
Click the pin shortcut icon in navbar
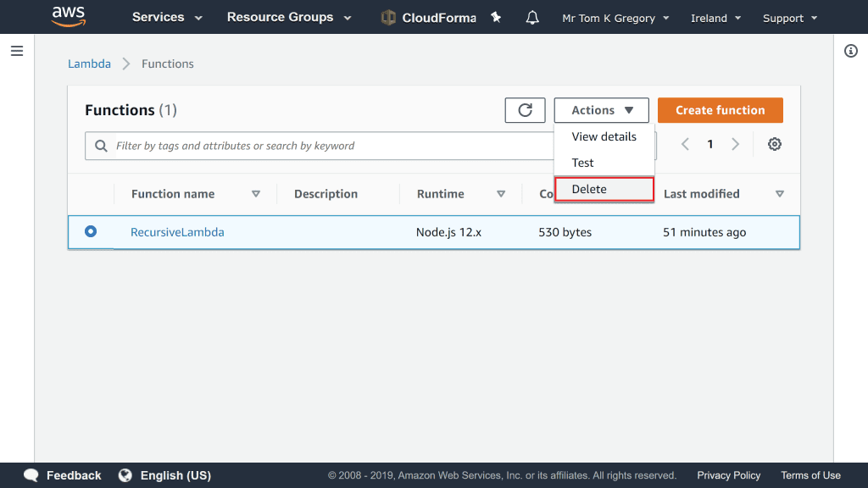(496, 18)
